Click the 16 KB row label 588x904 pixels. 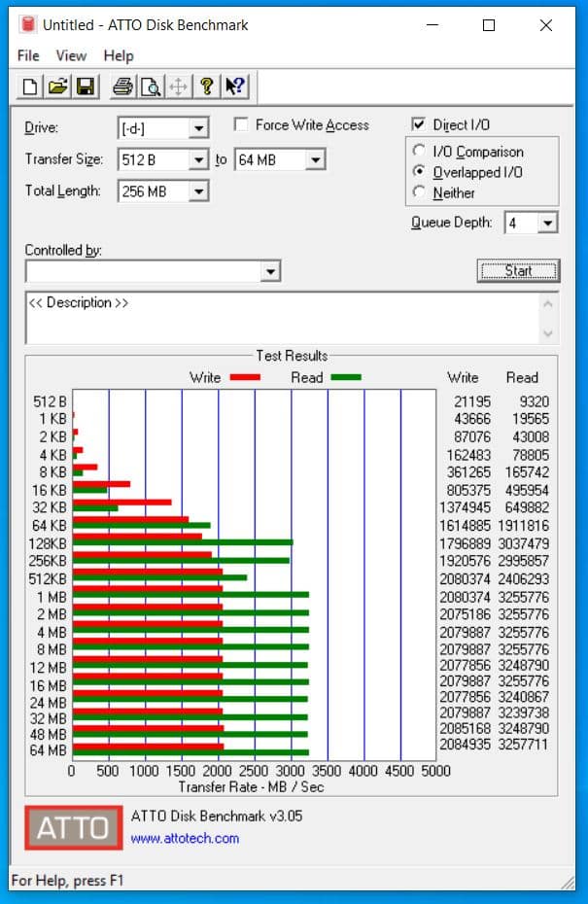click(x=50, y=490)
